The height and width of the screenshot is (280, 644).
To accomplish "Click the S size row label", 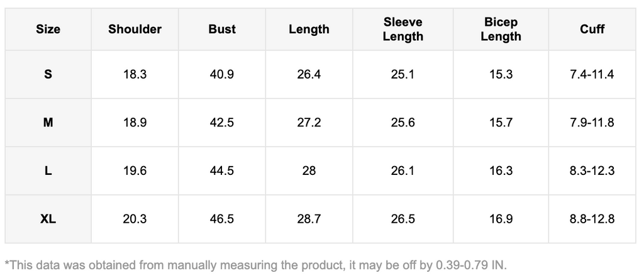I will (x=48, y=74).
